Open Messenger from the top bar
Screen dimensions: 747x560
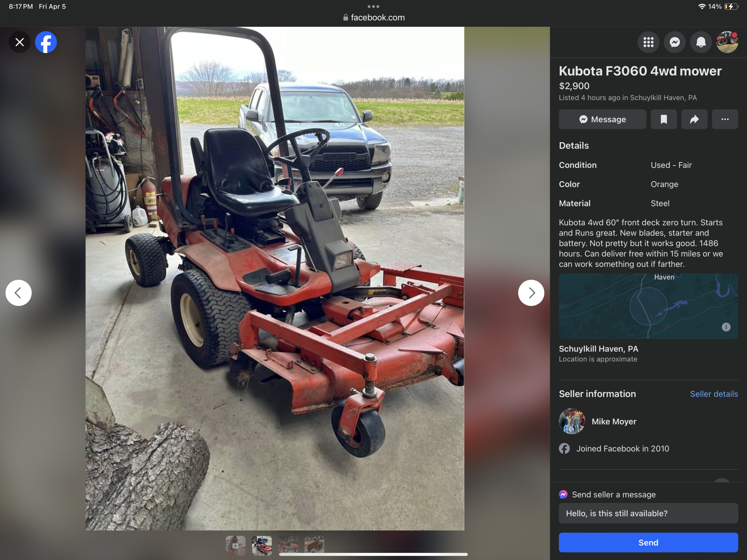click(674, 42)
